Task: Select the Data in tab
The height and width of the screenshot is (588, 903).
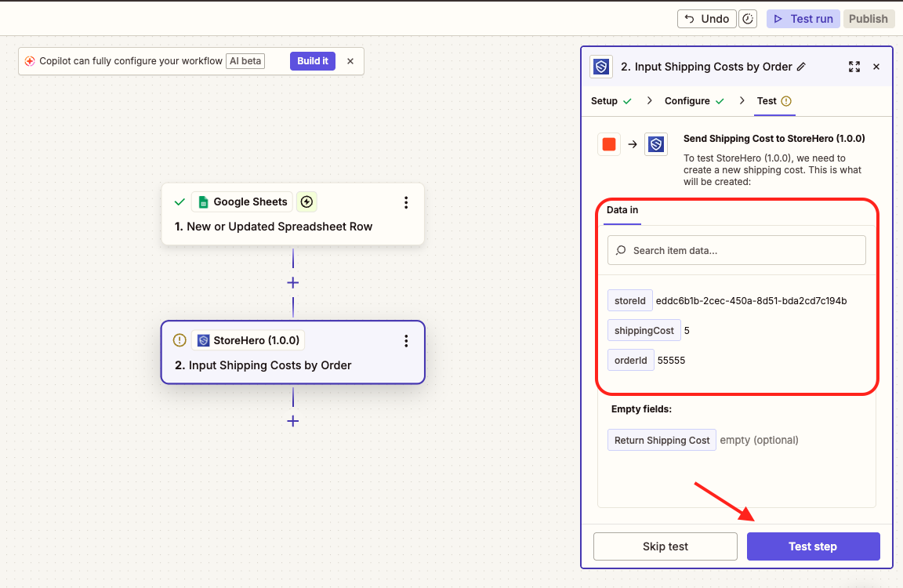Action: tap(622, 210)
